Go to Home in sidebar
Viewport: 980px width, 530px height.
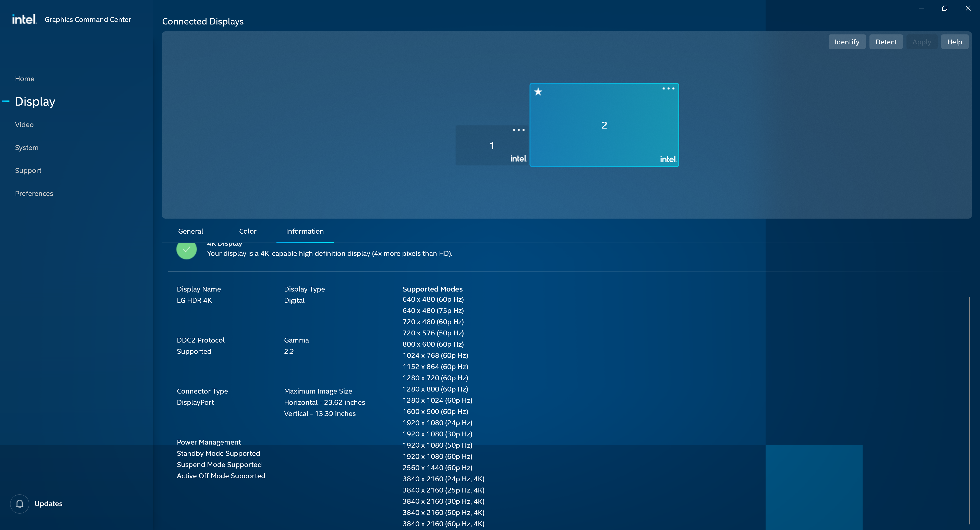pyautogui.click(x=24, y=79)
